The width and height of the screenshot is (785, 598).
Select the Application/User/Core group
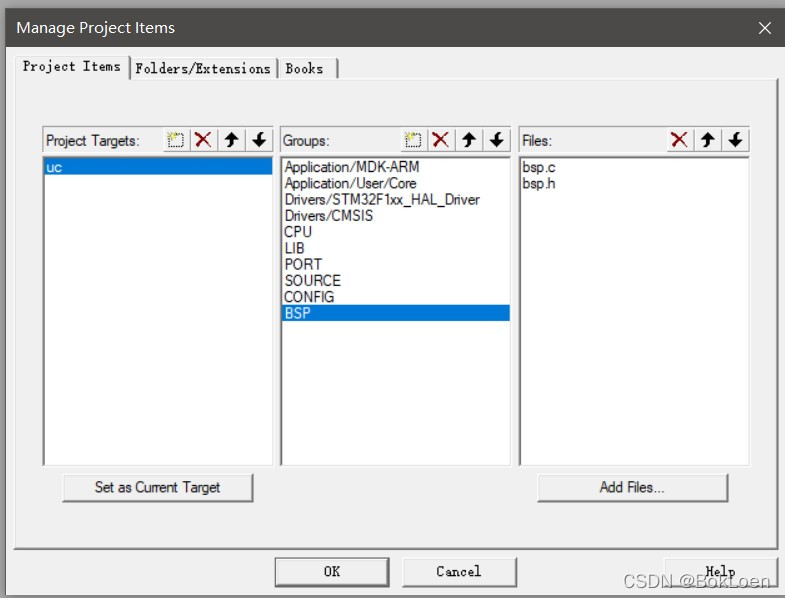tap(396, 183)
